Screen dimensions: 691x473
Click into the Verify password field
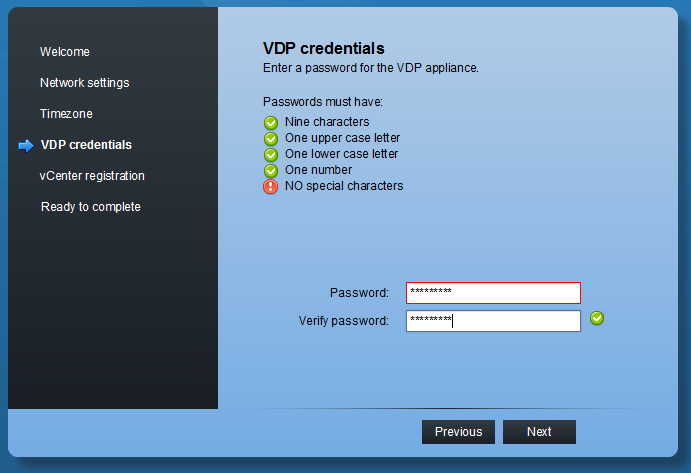click(x=493, y=321)
